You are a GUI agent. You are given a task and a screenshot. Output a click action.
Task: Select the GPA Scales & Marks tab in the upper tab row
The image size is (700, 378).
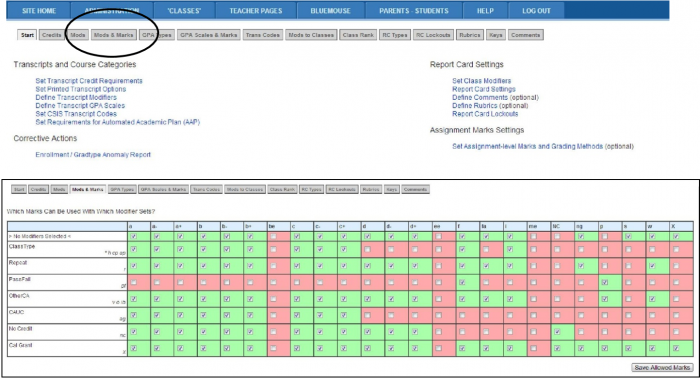[208, 35]
